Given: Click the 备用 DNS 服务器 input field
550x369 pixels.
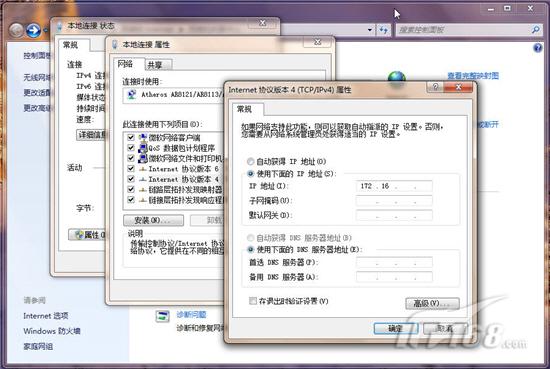Looking at the screenshot, I should tap(394, 277).
